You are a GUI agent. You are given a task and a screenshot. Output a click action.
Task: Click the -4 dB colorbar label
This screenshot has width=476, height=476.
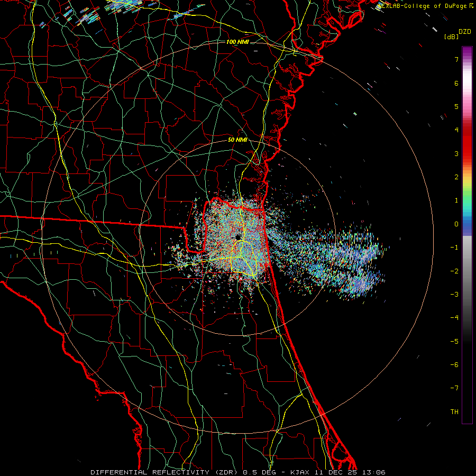pyautogui.click(x=454, y=318)
